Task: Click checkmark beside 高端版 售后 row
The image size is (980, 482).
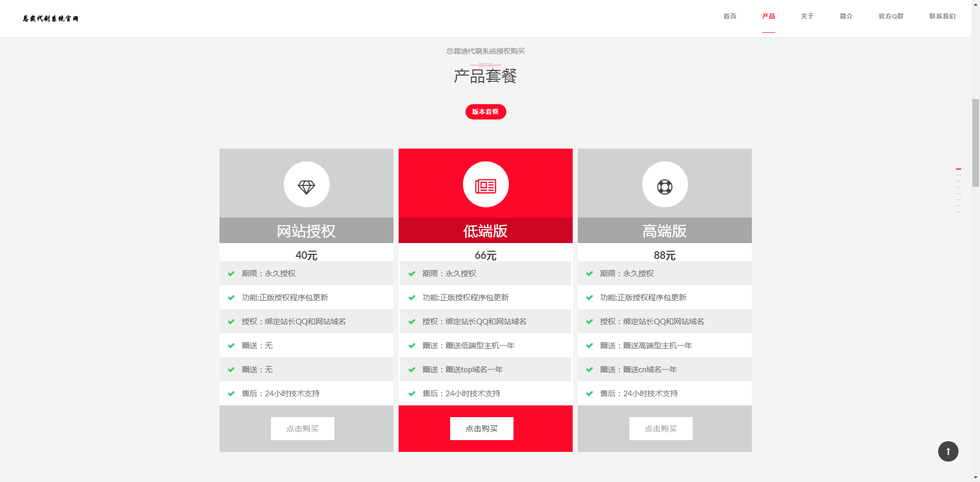Action: 590,394
